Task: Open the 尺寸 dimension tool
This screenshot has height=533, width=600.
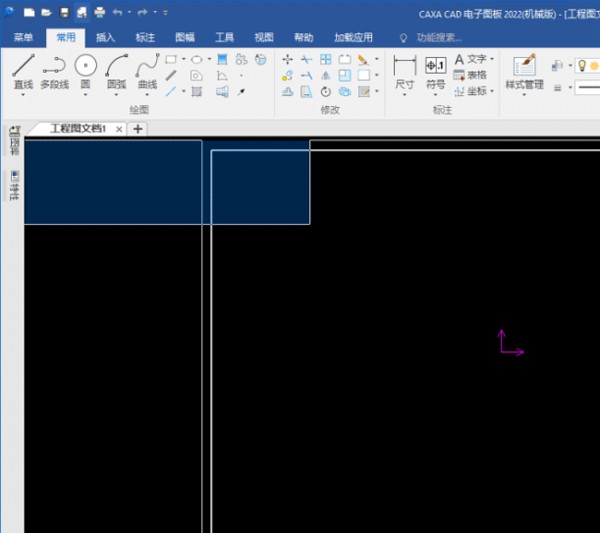Action: pyautogui.click(x=404, y=72)
